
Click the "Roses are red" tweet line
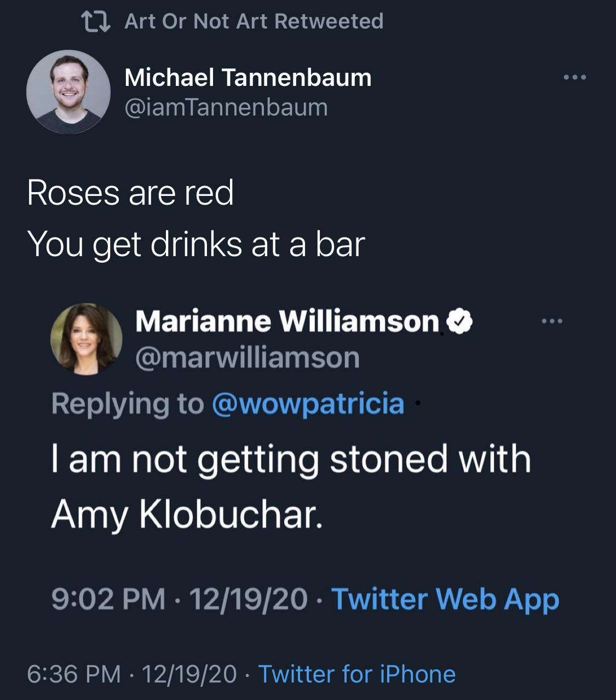131,193
